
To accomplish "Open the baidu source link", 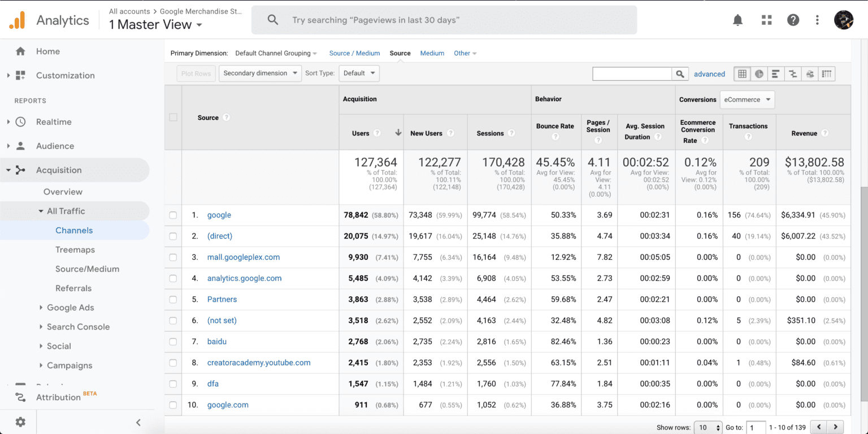I will pyautogui.click(x=217, y=342).
